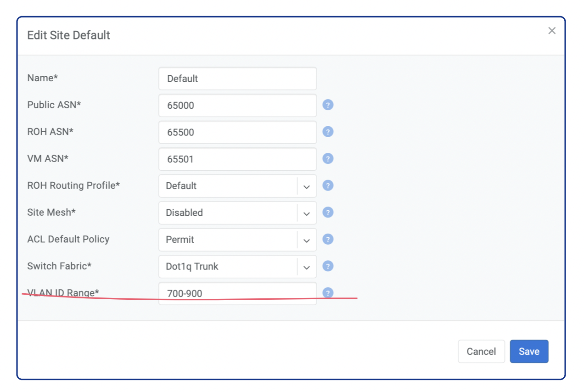
Task: Open the ACL Default Policy Permit dropdown
Action: [x=306, y=240]
